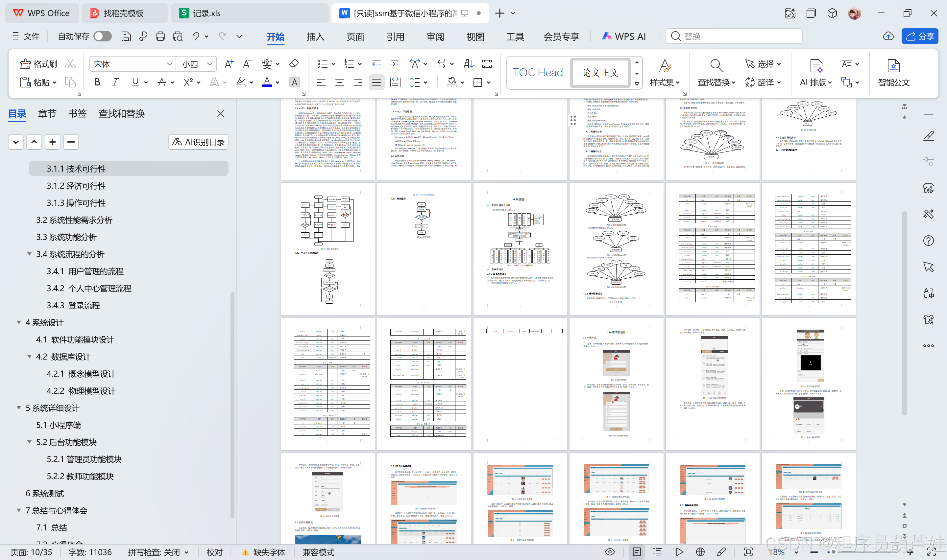Open the 粘贴 paste dropdown arrow
This screenshot has height=560, width=947.
click(55, 82)
